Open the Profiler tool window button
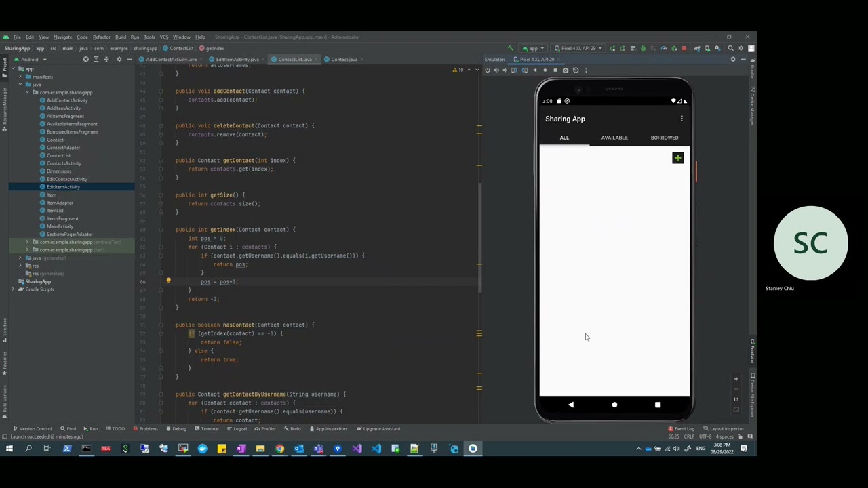The width and height of the screenshot is (868, 488). [265, 428]
